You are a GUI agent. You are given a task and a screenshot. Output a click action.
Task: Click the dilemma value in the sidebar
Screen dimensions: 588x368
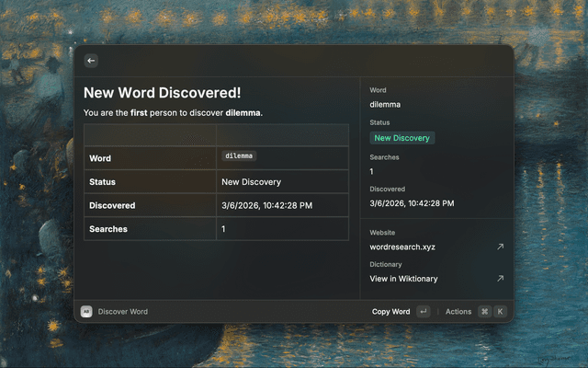pyautogui.click(x=385, y=105)
